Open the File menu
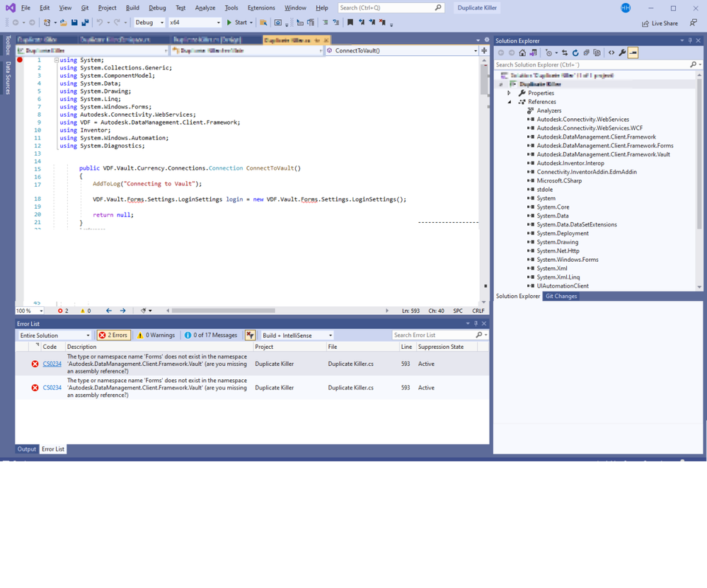The image size is (707, 588). [25, 8]
